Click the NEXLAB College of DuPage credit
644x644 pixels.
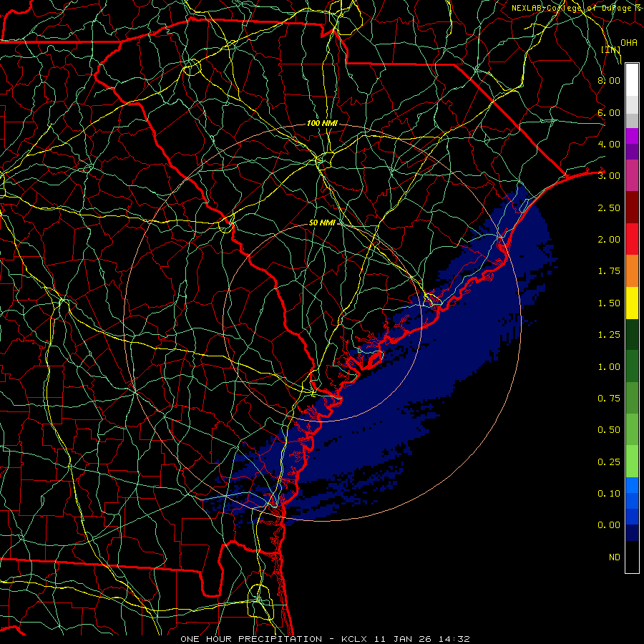(576, 8)
